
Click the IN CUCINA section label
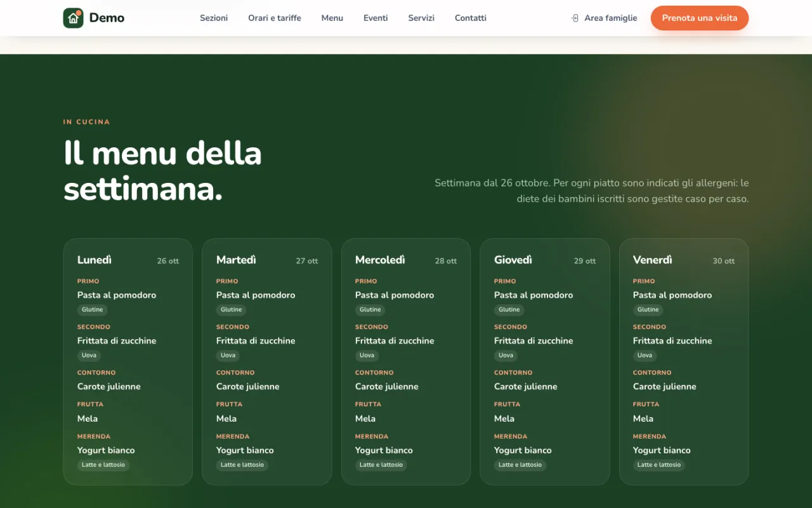tap(87, 122)
